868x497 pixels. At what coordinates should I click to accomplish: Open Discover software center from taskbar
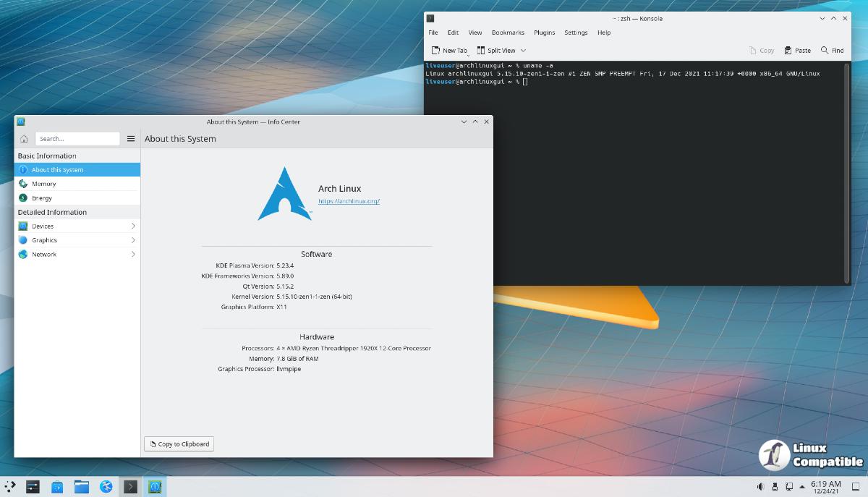[57, 487]
